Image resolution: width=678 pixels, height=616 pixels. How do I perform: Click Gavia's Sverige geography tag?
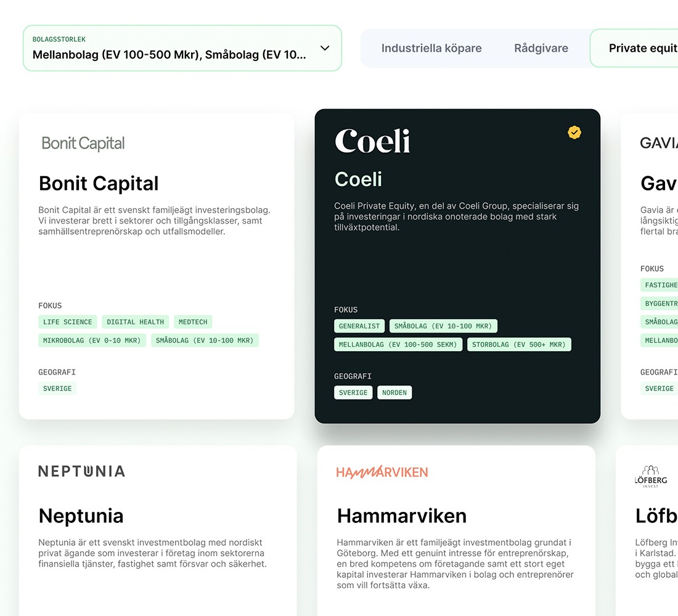tap(659, 389)
